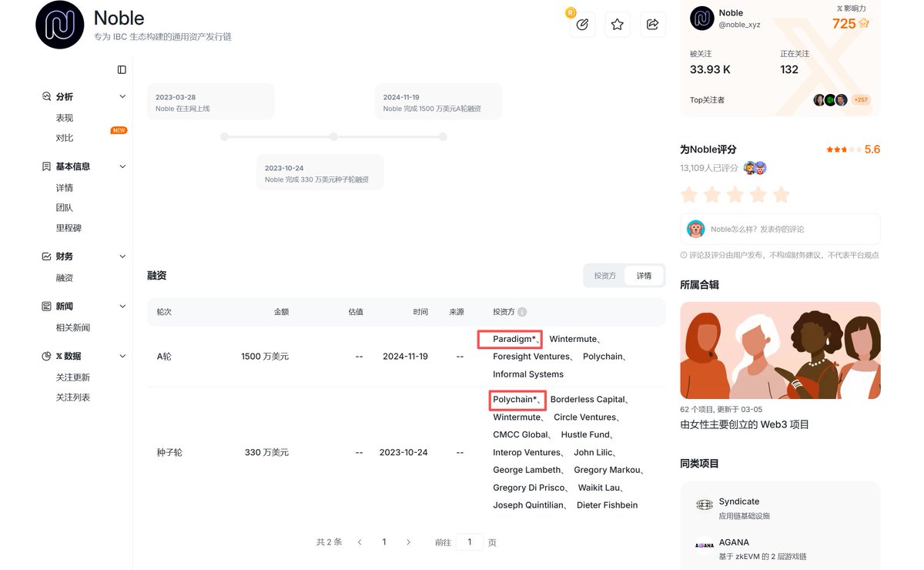Rate Noble with the third star

tap(735, 194)
